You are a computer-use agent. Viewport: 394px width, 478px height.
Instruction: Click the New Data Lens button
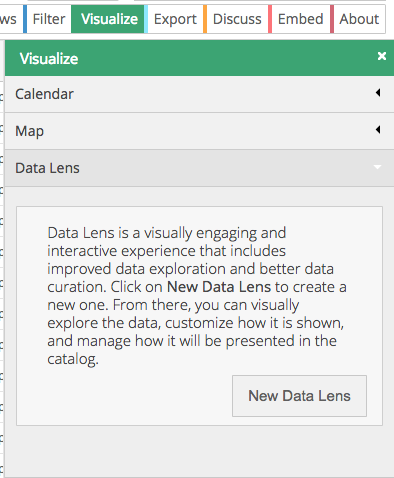(x=299, y=396)
